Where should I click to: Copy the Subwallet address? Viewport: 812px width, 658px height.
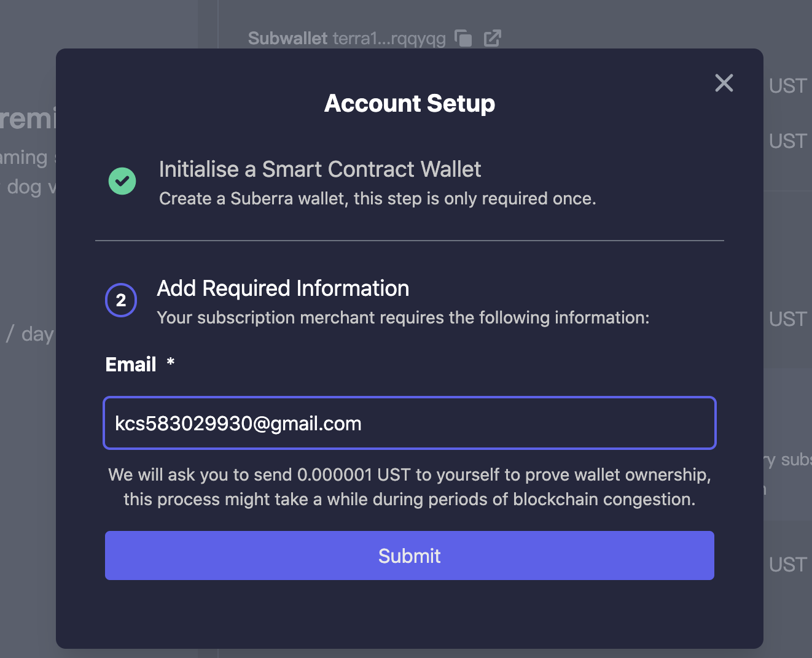[x=463, y=38]
